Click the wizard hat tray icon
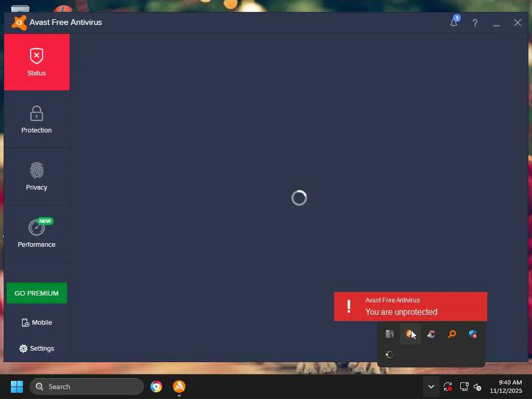Viewport: 532px width, 399px height. [x=431, y=334]
